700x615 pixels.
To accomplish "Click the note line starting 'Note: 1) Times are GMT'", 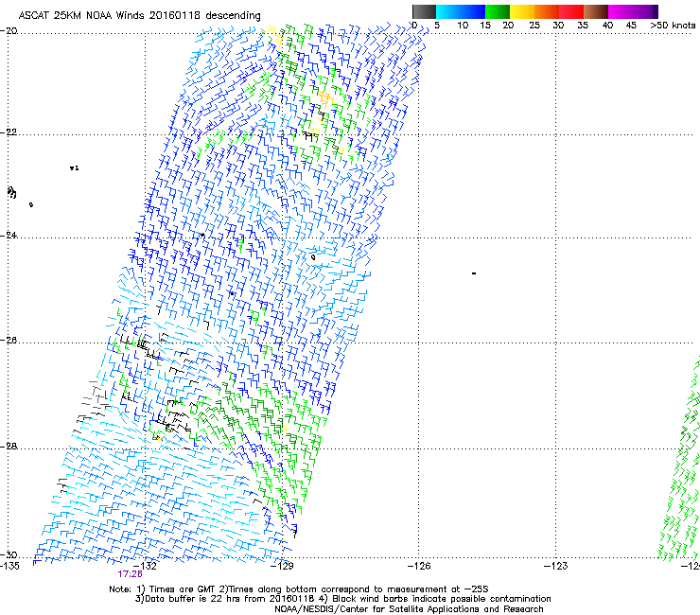I will point(299,589).
